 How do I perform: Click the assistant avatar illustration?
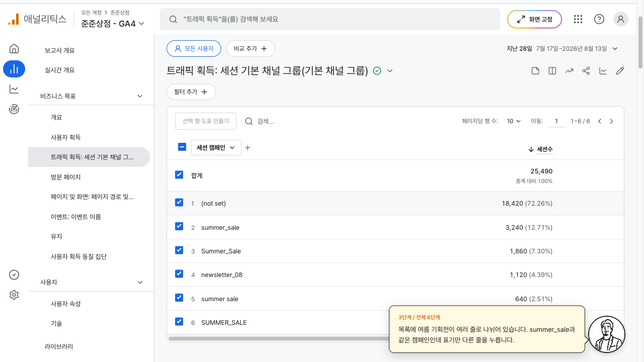point(607,334)
